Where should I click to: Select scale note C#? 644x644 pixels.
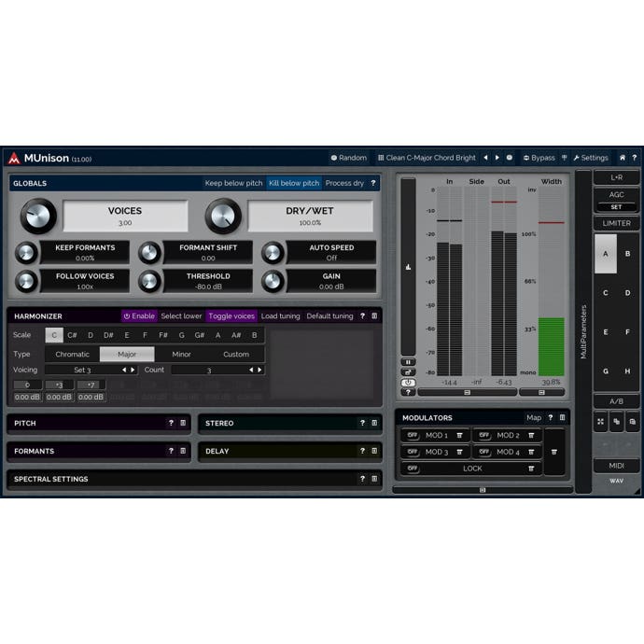[x=72, y=335]
